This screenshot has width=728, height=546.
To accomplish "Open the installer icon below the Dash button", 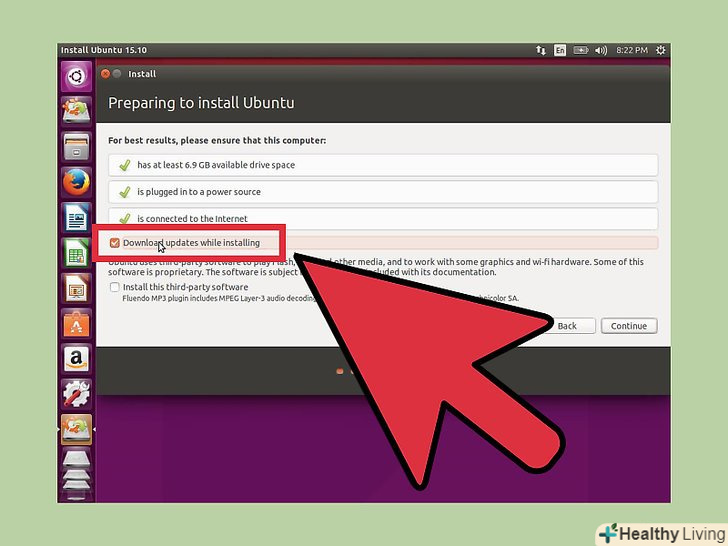I will click(76, 111).
